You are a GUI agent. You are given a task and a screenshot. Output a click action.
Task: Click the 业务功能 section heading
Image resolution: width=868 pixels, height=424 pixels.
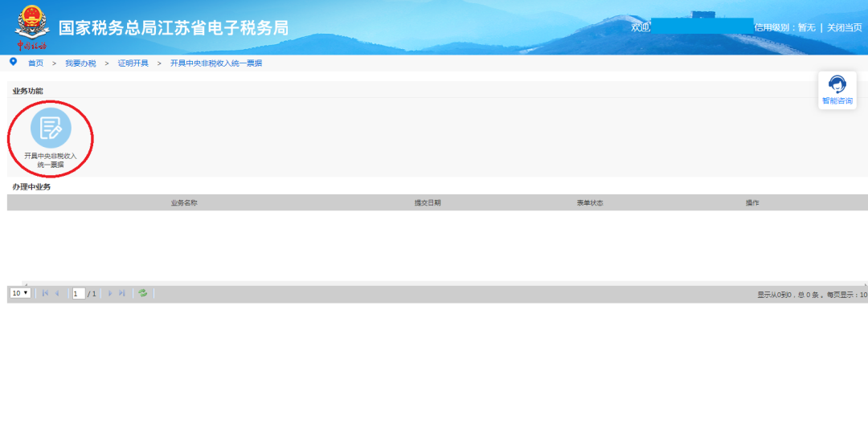tap(27, 91)
